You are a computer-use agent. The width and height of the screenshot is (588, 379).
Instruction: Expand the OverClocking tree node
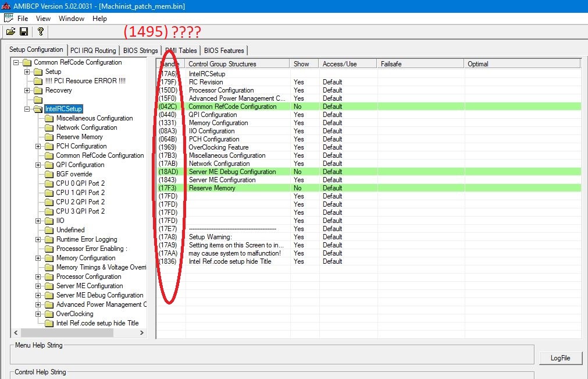[38, 314]
